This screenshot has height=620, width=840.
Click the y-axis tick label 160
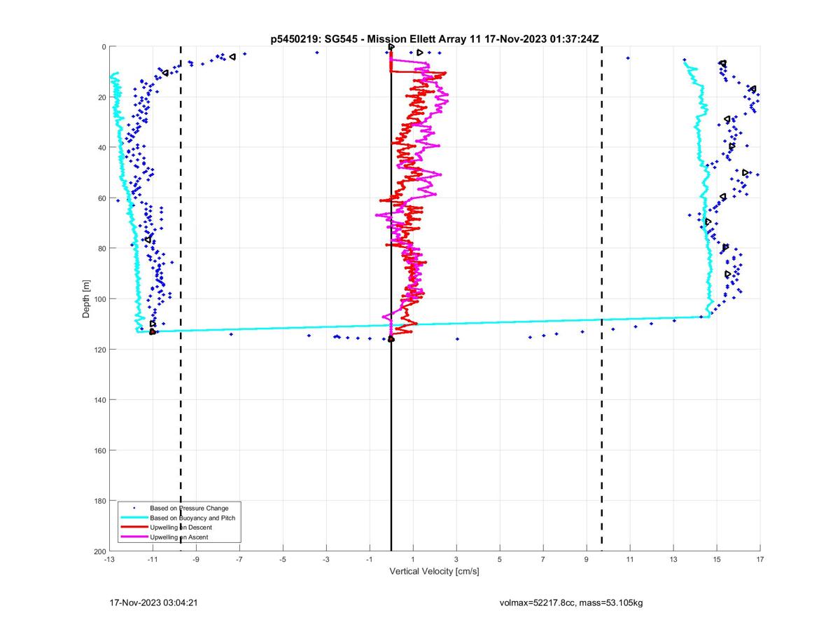pos(99,450)
